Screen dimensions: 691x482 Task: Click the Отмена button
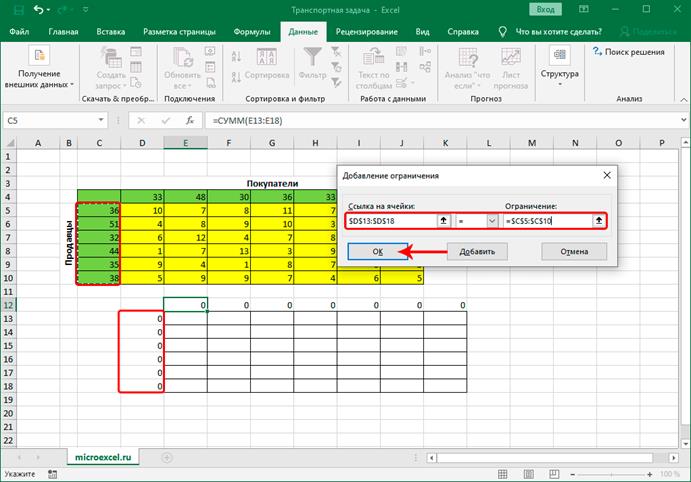click(574, 252)
